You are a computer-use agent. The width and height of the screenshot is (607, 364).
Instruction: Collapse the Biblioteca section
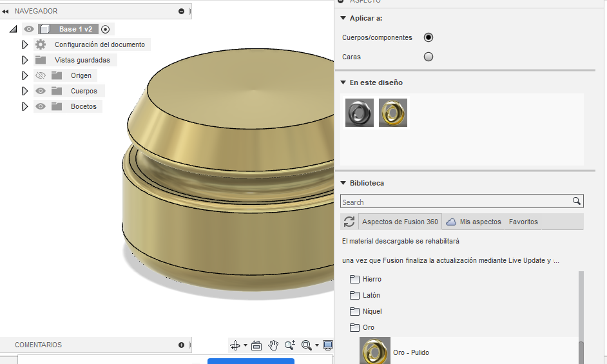point(343,183)
